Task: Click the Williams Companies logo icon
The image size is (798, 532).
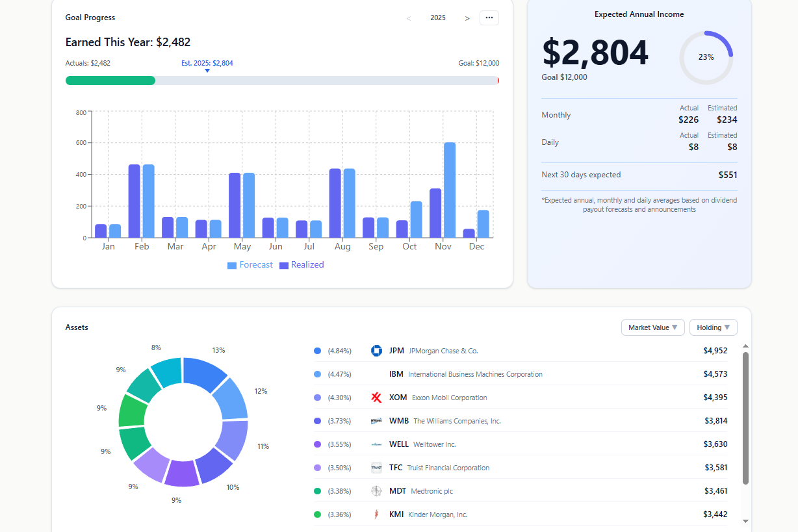Action: pyautogui.click(x=376, y=421)
